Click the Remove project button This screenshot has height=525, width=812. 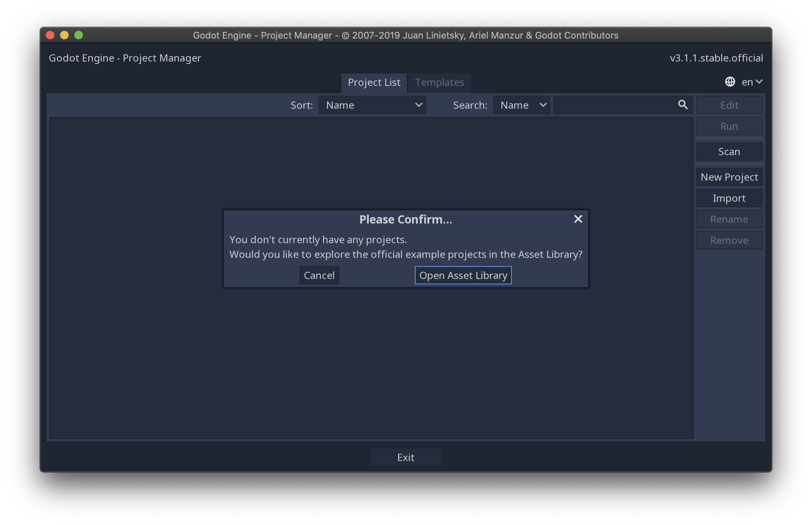[x=729, y=240]
